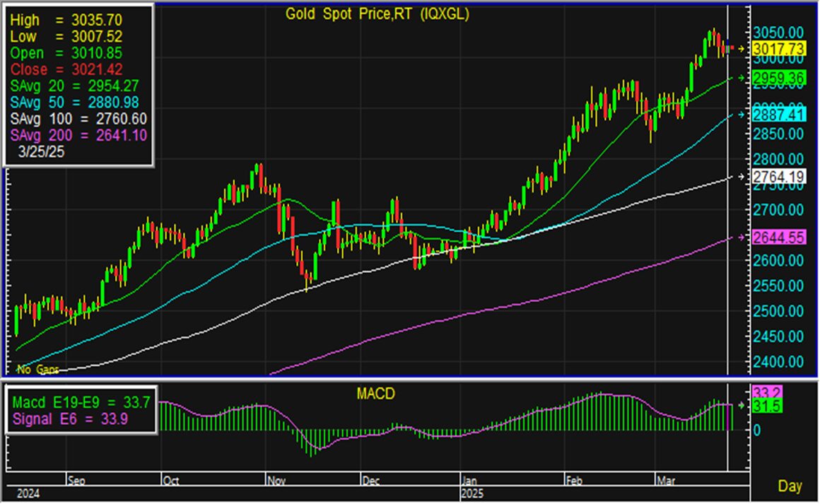
Task: Click the No Gaps label
Action: pyautogui.click(x=34, y=370)
